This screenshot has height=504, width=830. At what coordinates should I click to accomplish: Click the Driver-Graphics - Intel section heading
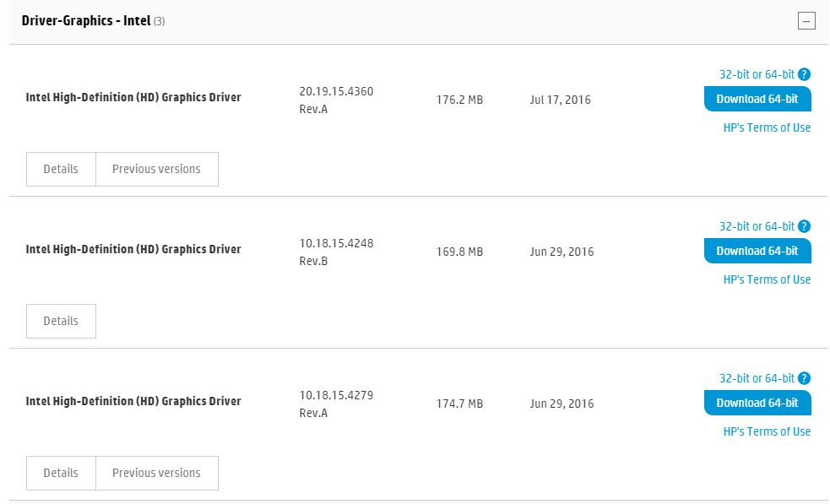(86, 20)
